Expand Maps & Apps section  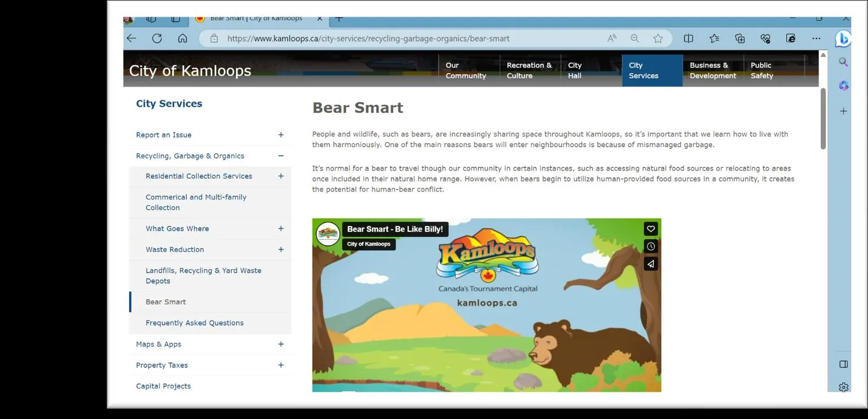[281, 344]
